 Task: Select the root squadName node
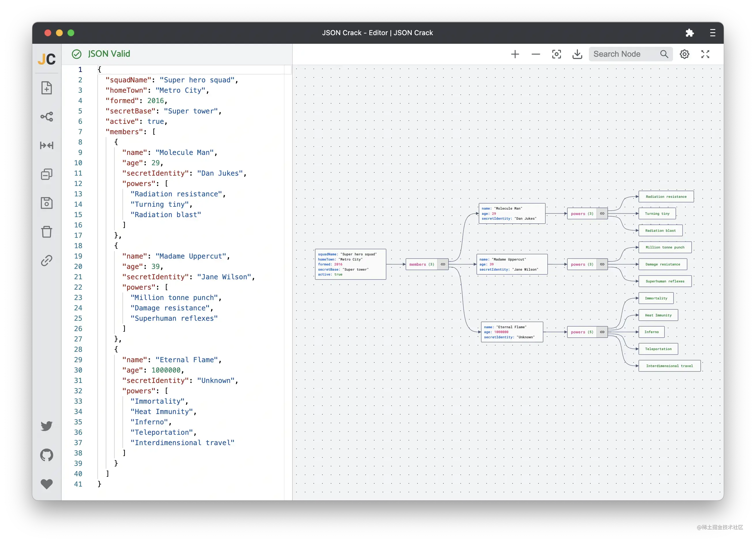click(x=350, y=264)
